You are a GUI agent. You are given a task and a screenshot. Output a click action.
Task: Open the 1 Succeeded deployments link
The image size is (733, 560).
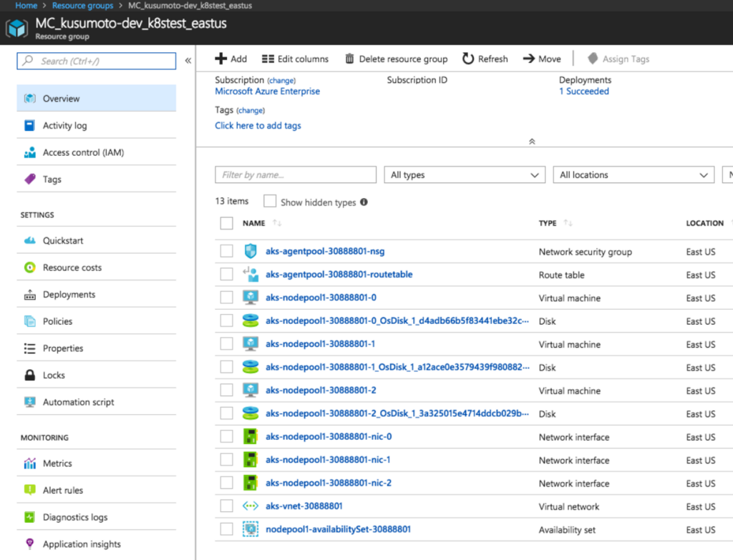(x=584, y=91)
